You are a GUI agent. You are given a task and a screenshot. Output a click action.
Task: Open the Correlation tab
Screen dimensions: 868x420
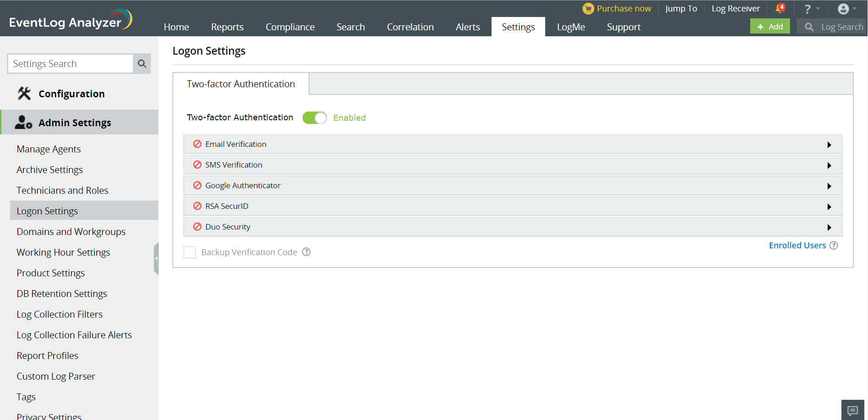(x=410, y=27)
